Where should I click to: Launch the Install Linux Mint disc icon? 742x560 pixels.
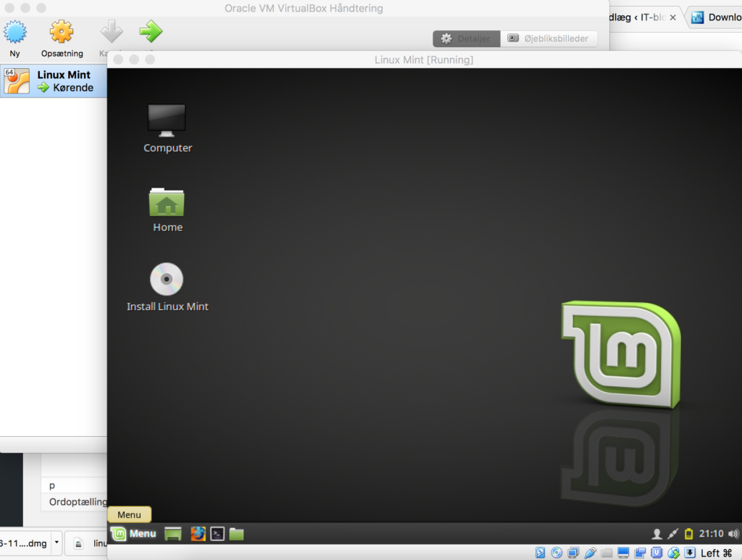[x=167, y=288]
